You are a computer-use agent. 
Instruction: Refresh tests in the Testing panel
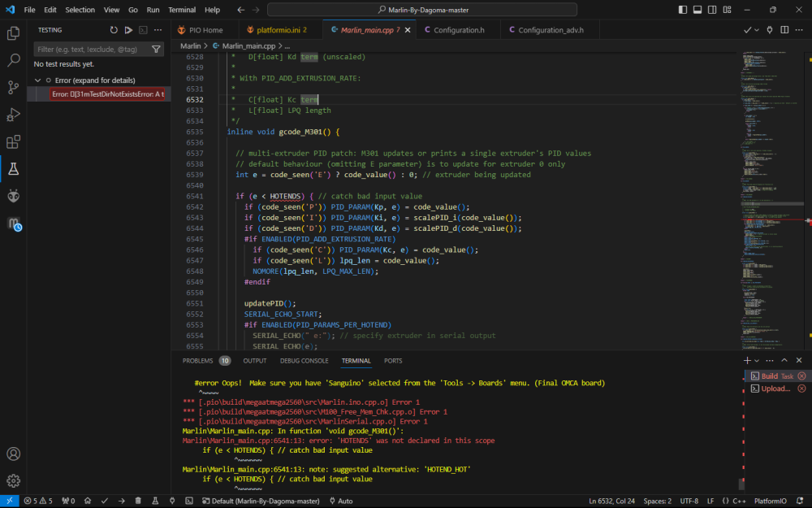[x=114, y=30]
